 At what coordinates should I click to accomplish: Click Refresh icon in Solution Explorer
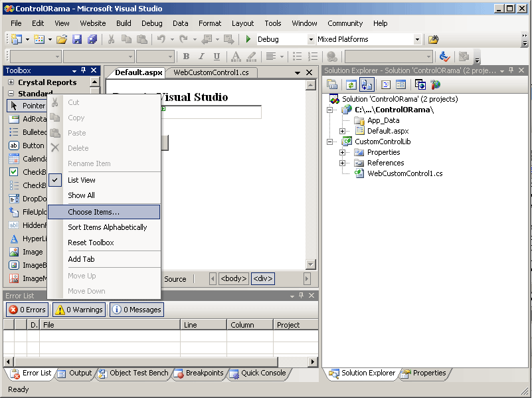click(x=351, y=84)
